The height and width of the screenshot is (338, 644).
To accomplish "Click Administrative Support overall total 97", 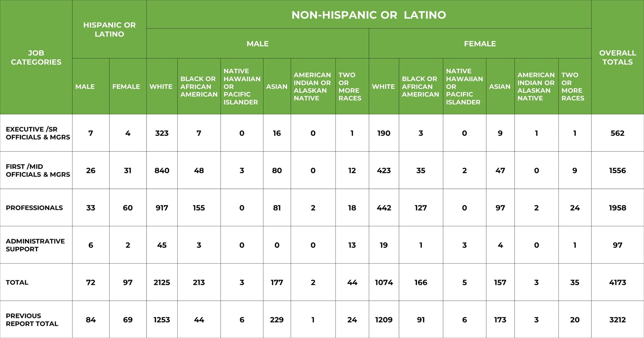I will click(x=617, y=245).
